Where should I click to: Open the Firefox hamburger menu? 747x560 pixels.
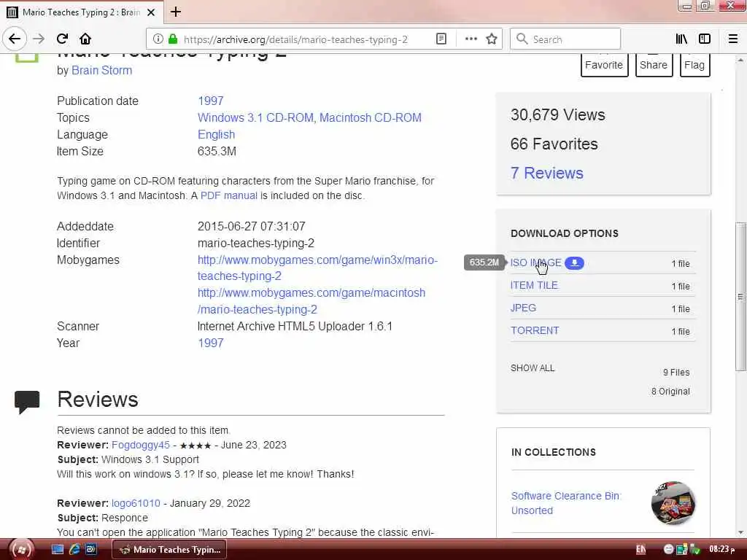pyautogui.click(x=732, y=39)
